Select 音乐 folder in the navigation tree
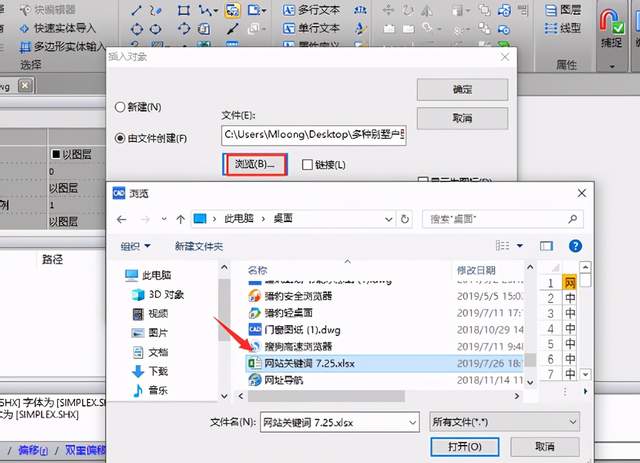 pos(150,390)
